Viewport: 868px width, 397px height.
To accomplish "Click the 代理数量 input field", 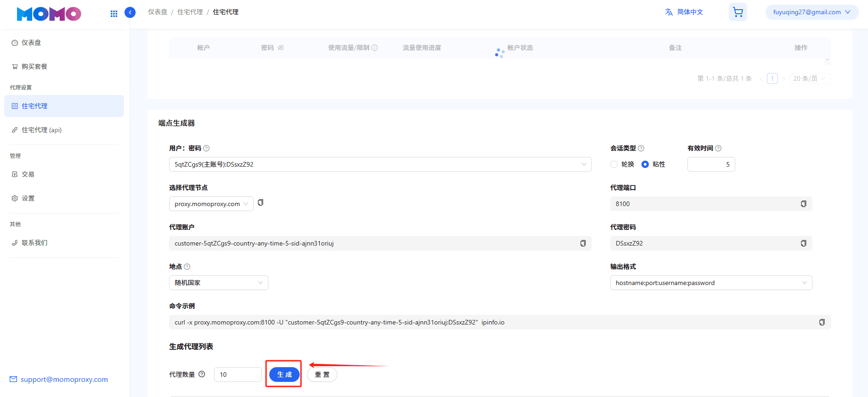I will [237, 375].
